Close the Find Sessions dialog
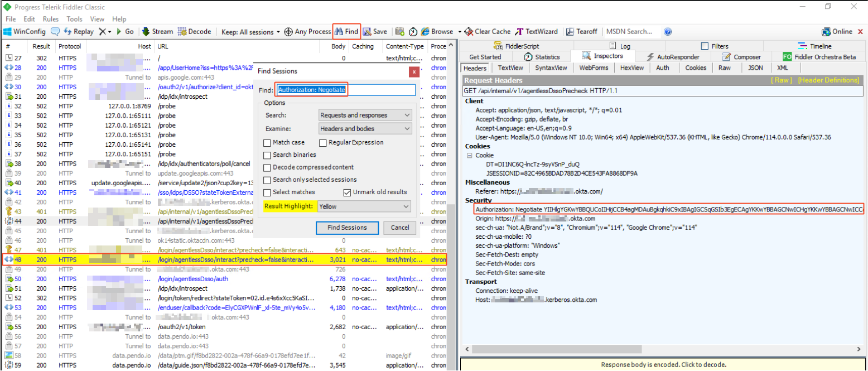 [x=414, y=71]
